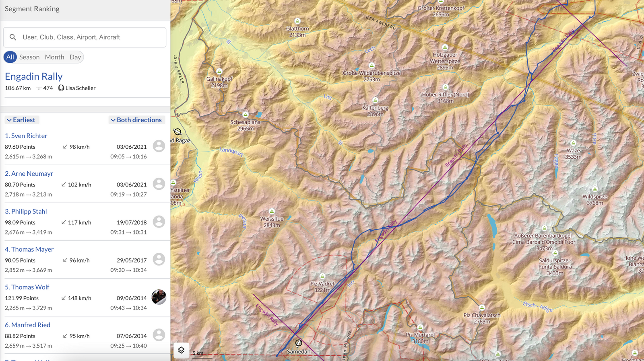
Task: Click the search magnifier icon
Action: (x=13, y=37)
